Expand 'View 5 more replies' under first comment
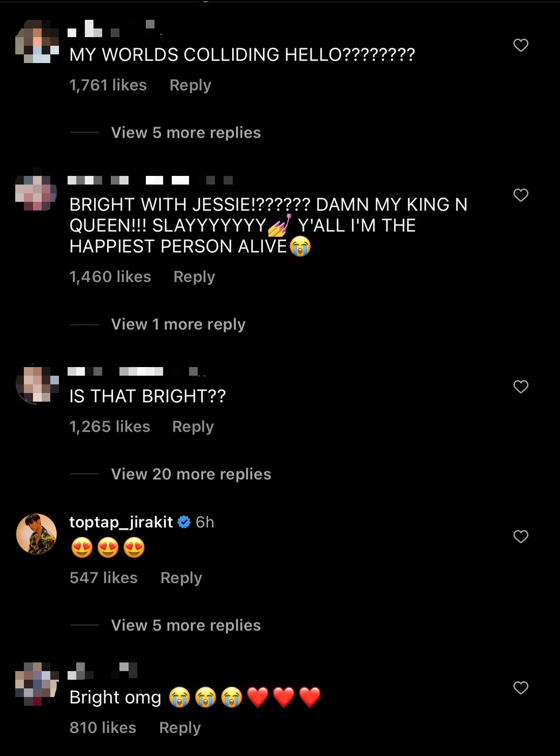Image resolution: width=560 pixels, height=756 pixels. point(185,133)
